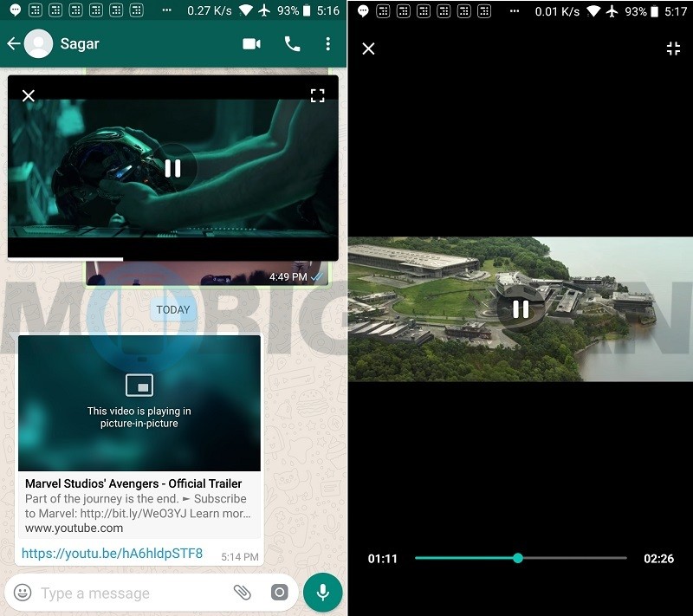Screen dimensions: 693x616
Task: Tap the elapsed time 01:11
Action: click(382, 559)
